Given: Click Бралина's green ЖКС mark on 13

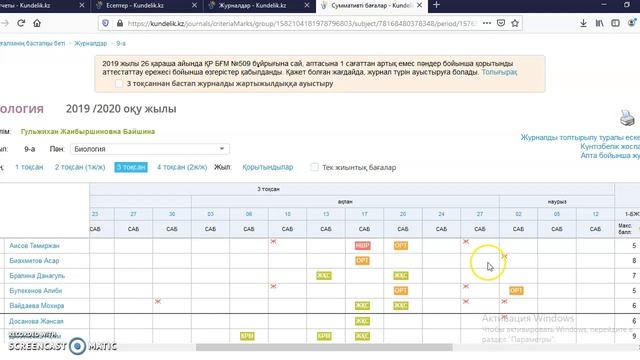Looking at the screenshot, I should click(x=324, y=276).
